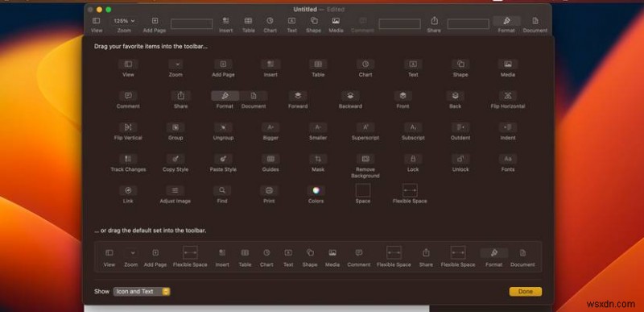The height and width of the screenshot is (312, 644).
Task: Choose the Remove Background icon
Action: [365, 159]
